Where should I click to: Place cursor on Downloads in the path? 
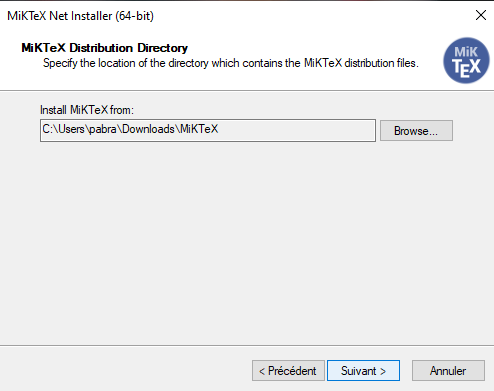pyautogui.click(x=148, y=129)
